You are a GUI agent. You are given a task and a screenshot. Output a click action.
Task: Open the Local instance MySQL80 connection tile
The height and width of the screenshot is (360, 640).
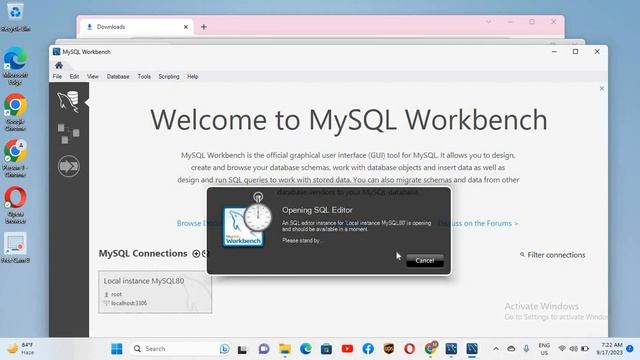point(155,292)
